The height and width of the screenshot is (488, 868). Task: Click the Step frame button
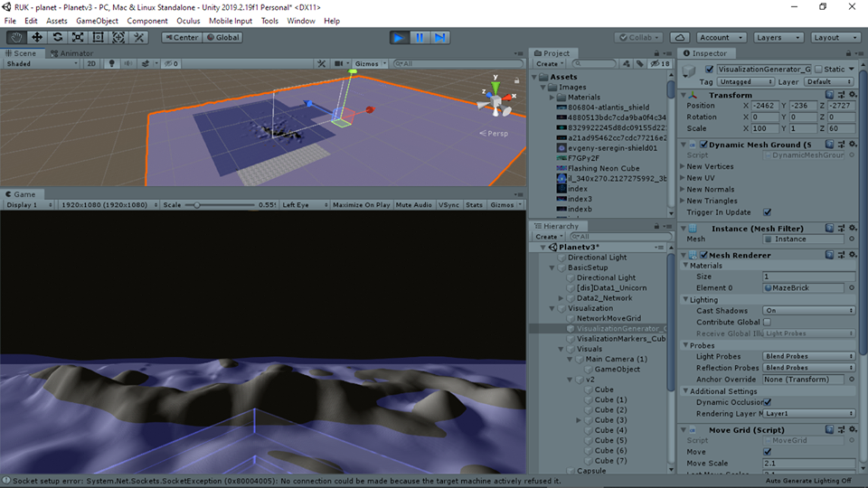[x=440, y=37]
